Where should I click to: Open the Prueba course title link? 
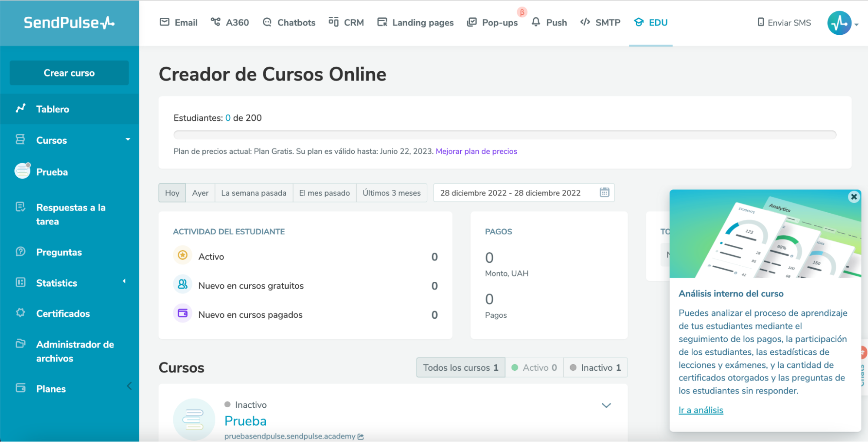point(245,421)
